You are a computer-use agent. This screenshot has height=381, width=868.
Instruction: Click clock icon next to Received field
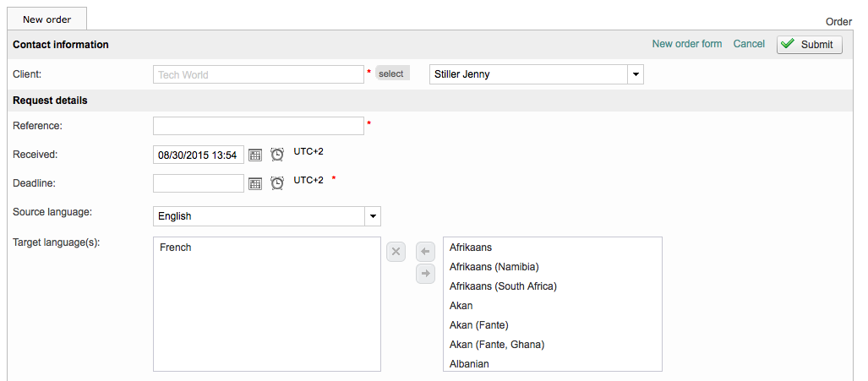(277, 155)
